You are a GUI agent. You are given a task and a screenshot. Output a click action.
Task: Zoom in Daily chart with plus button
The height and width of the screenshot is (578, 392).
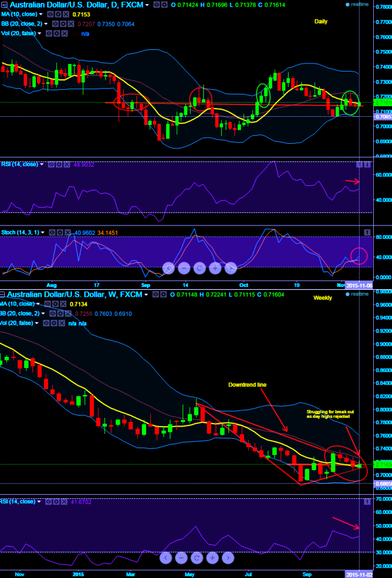click(x=215, y=268)
